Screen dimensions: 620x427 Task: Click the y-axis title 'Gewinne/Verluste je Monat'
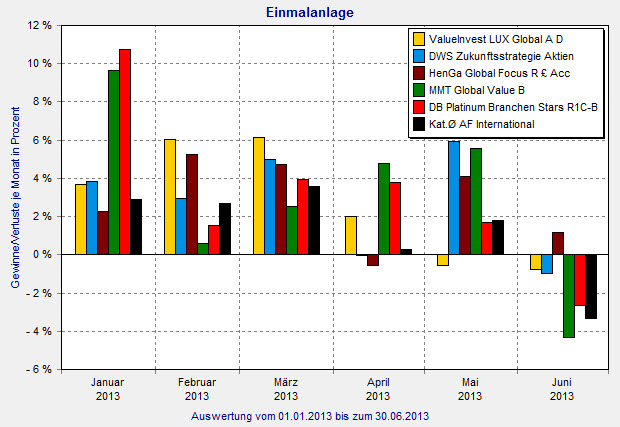[17, 198]
